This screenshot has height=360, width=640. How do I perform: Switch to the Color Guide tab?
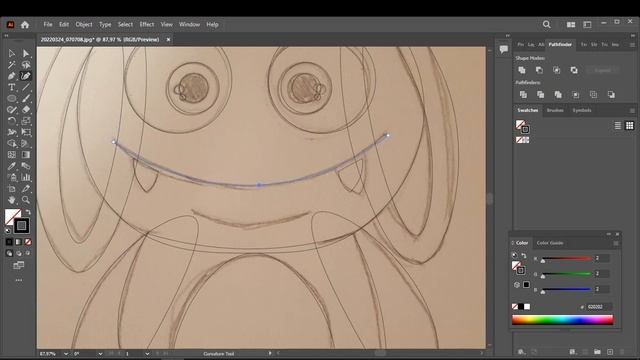550,243
